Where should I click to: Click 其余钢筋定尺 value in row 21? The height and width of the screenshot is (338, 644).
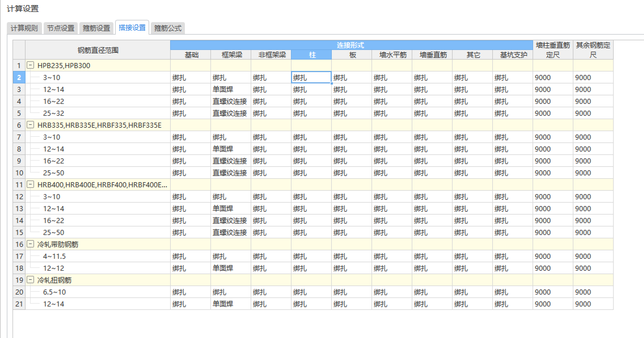(x=593, y=304)
